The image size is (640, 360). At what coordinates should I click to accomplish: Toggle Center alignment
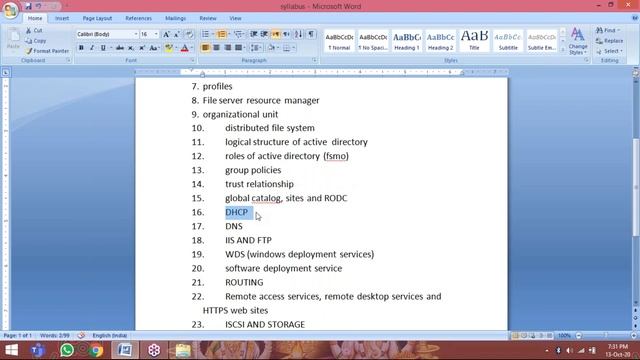(216, 48)
